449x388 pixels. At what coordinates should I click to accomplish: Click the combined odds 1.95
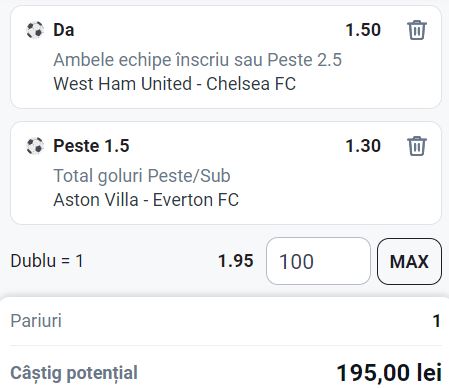coord(236,261)
